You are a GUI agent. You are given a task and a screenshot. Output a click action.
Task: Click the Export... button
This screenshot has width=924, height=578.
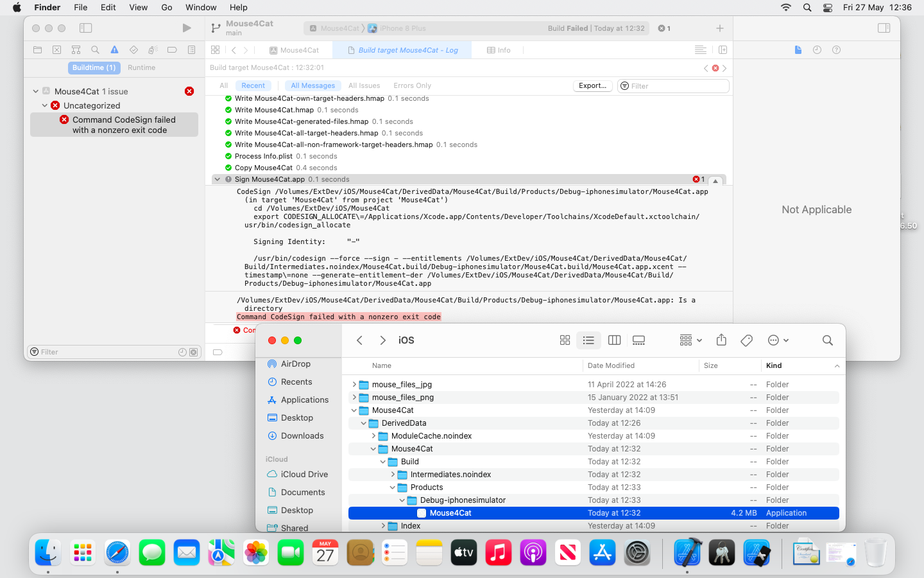pyautogui.click(x=592, y=85)
